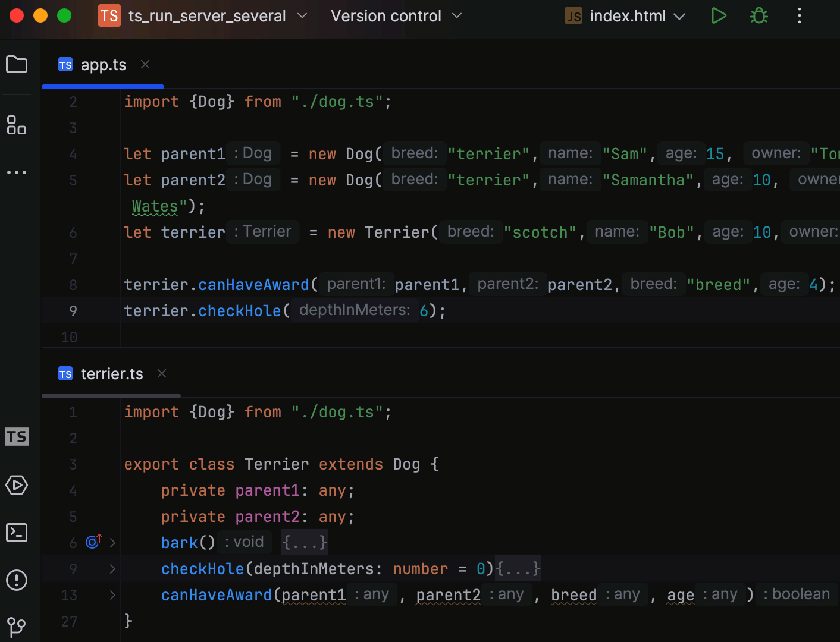Open the Terminal tool window
This screenshot has width=840, height=642.
click(17, 533)
